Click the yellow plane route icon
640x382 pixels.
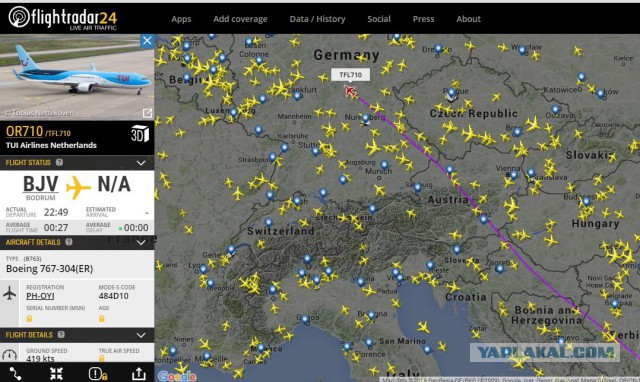(x=78, y=187)
